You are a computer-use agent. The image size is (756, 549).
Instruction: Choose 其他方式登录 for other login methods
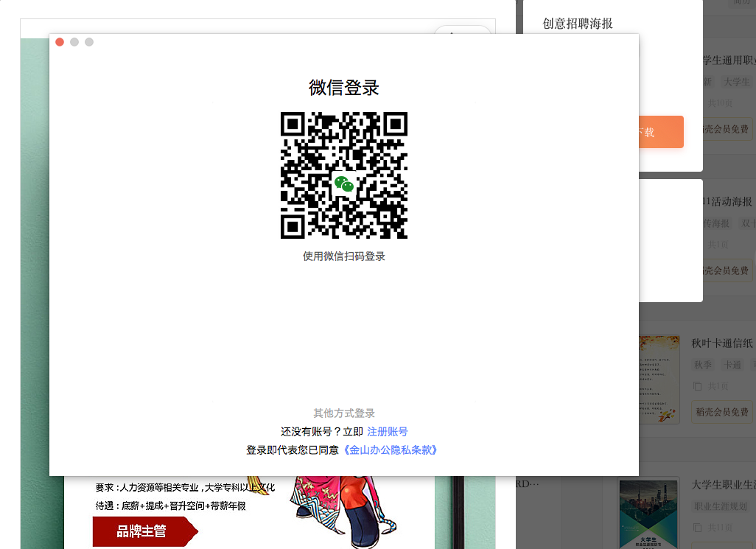pos(344,413)
